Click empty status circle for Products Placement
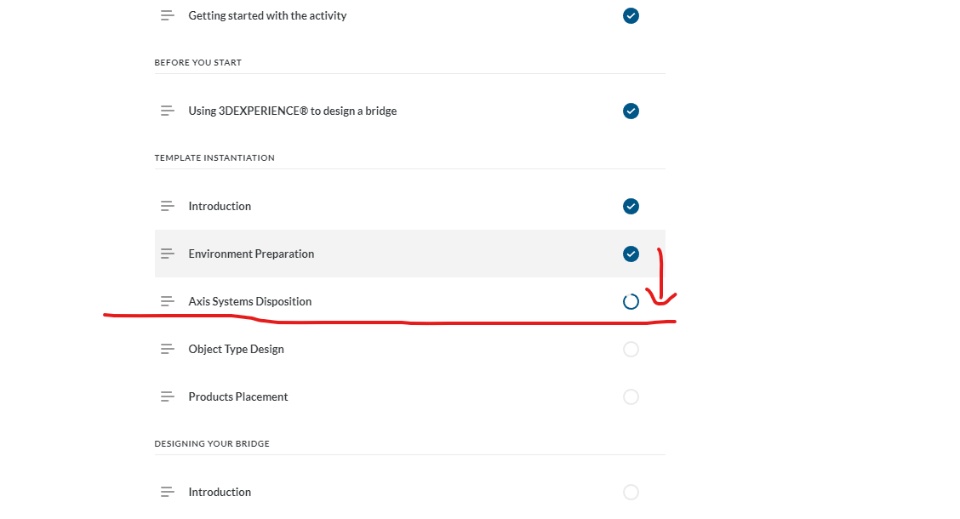The width and height of the screenshot is (960, 519). (631, 397)
